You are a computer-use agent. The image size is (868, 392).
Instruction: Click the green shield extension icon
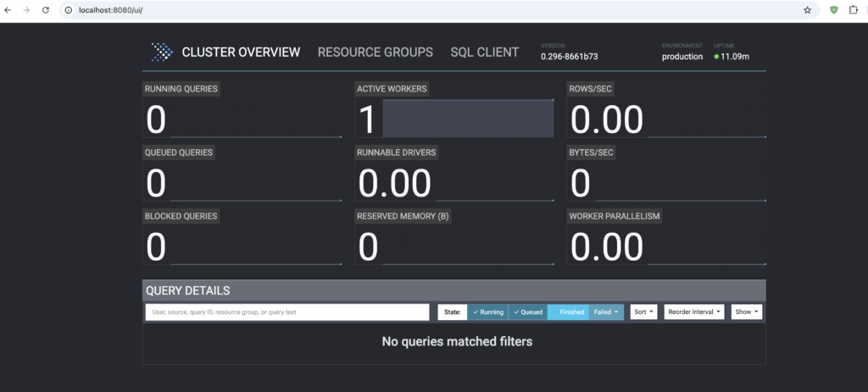tap(834, 9)
